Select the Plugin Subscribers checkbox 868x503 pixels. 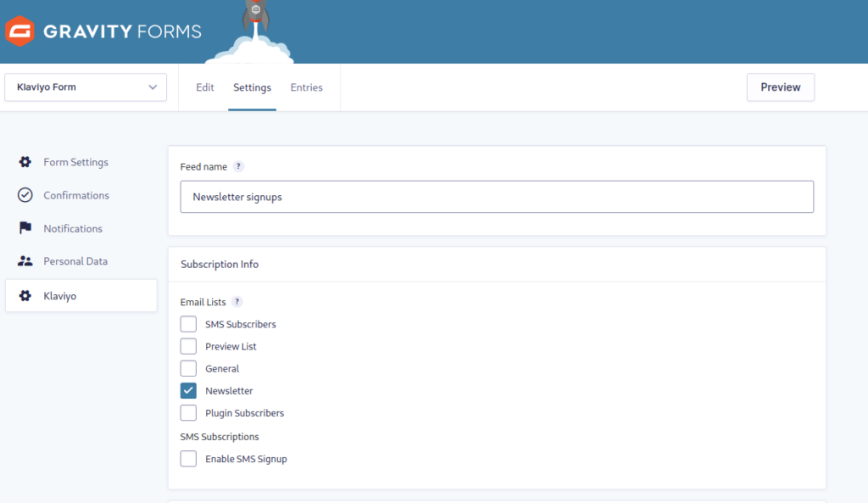(188, 413)
